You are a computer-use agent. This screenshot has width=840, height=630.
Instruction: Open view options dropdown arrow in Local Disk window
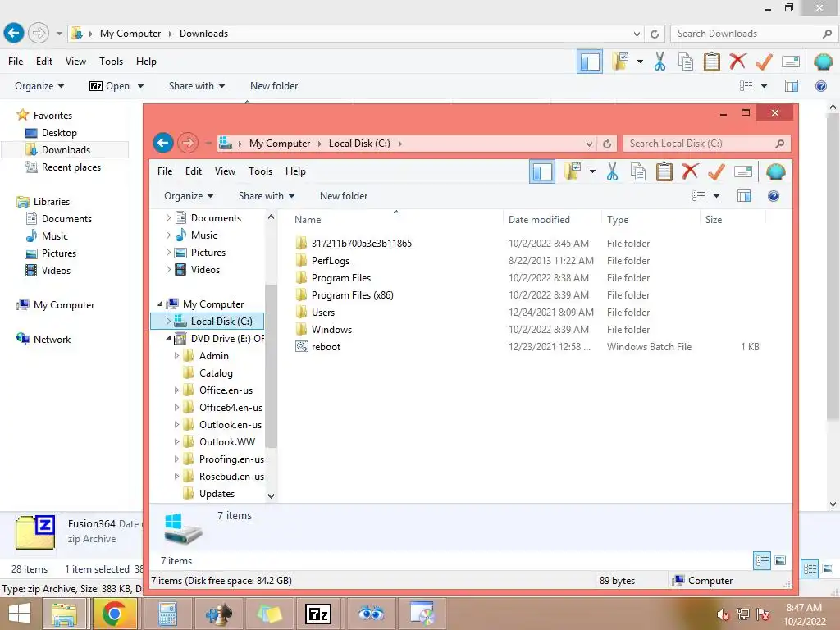716,196
